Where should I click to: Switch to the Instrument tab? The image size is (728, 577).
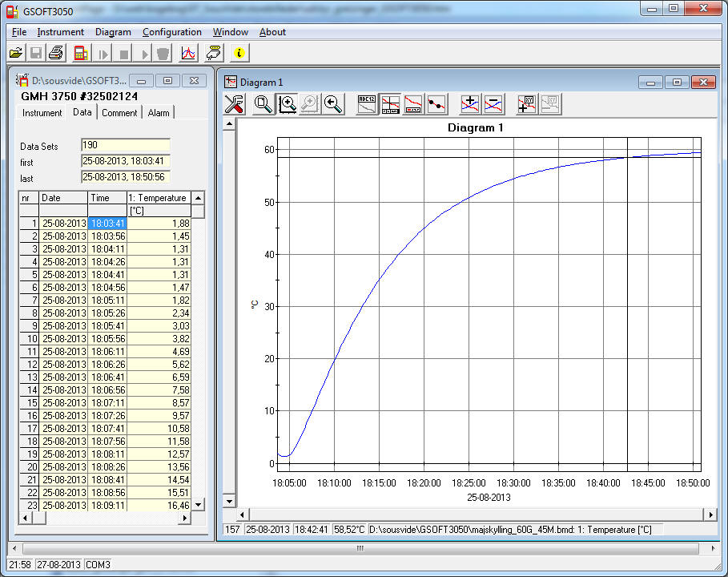click(42, 113)
